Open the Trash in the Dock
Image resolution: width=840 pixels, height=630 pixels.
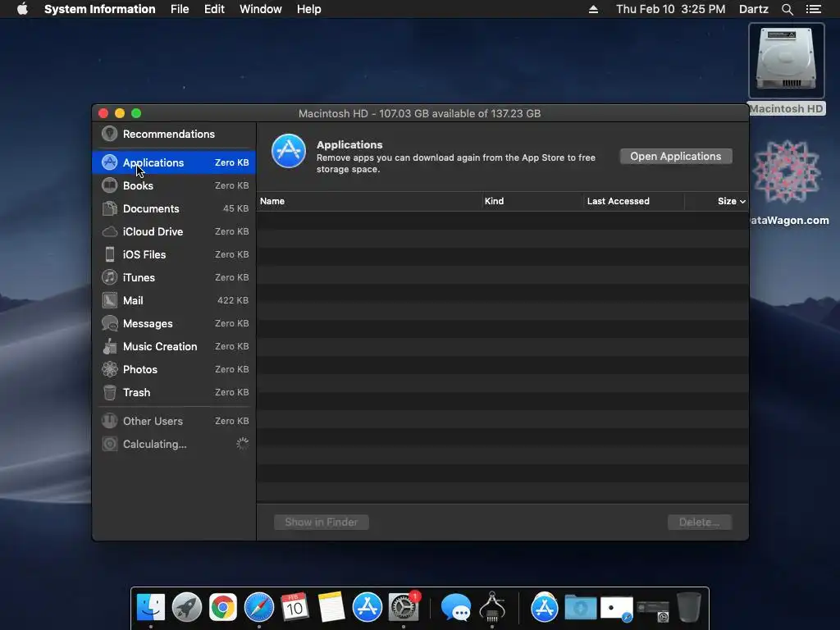point(689,608)
